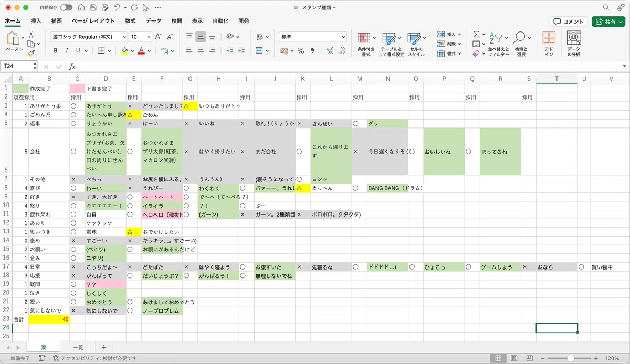The height and width of the screenshot is (364, 630).
Task: Apply the red font color A
Action: pyautogui.click(x=141, y=51)
